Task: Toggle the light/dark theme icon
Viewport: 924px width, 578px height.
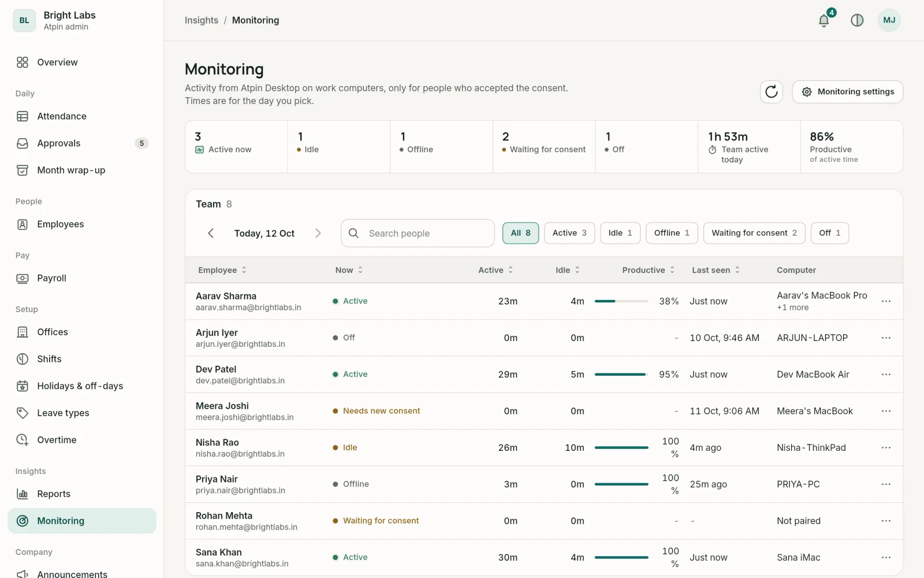Action: 857,20
